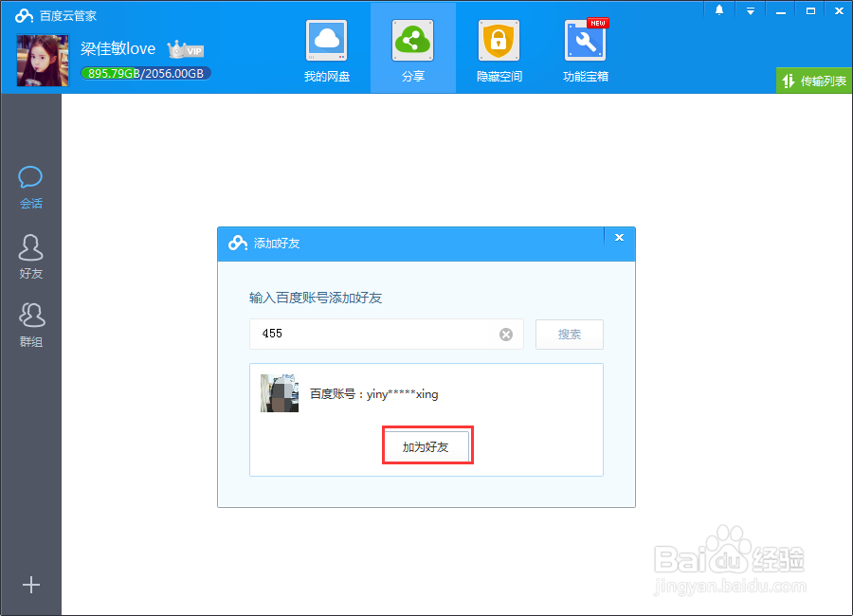Click the search result user avatar
The width and height of the screenshot is (853, 616).
click(x=280, y=393)
